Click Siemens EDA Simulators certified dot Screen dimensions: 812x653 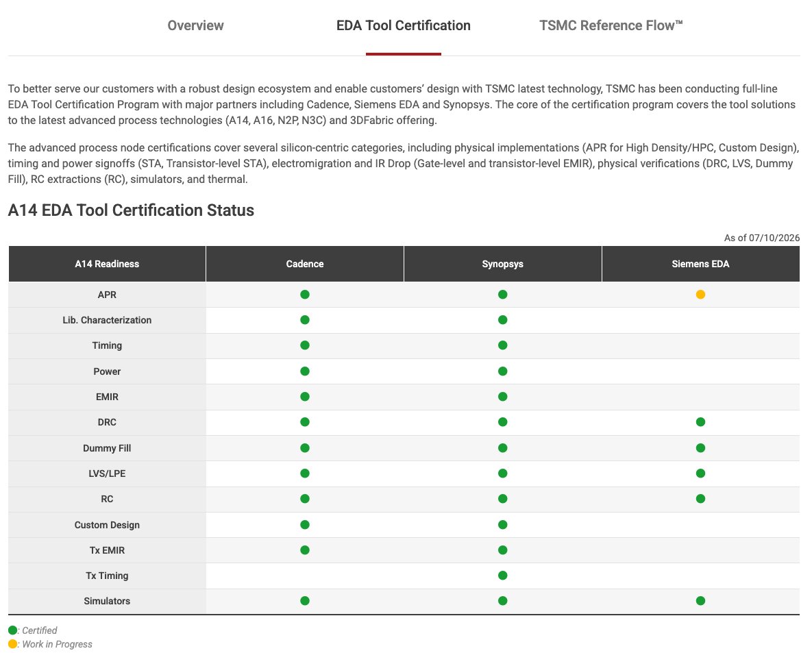click(701, 601)
